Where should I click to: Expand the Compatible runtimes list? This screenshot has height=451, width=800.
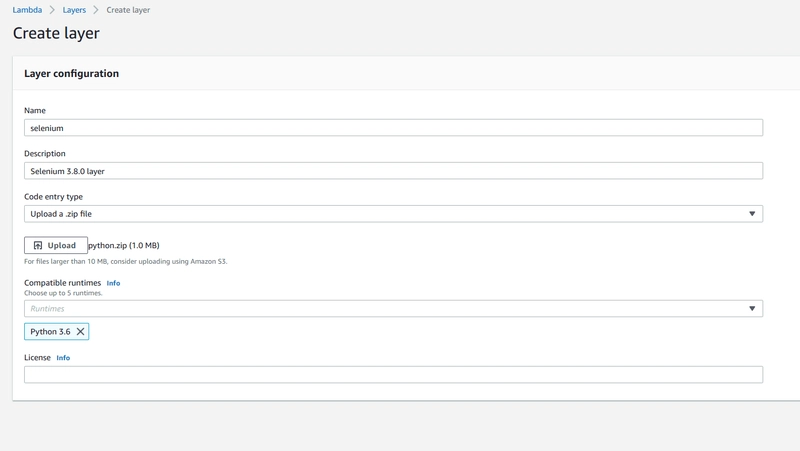tap(392, 309)
